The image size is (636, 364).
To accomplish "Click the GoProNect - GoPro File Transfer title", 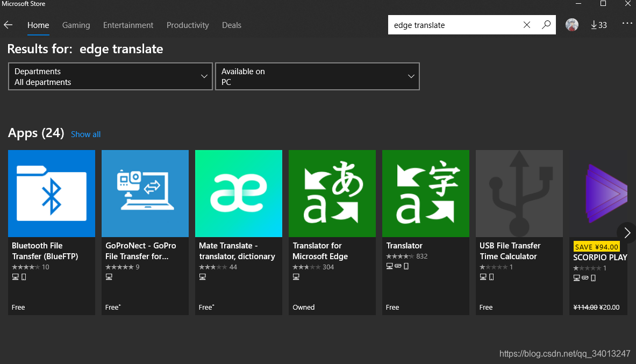I will point(141,251).
